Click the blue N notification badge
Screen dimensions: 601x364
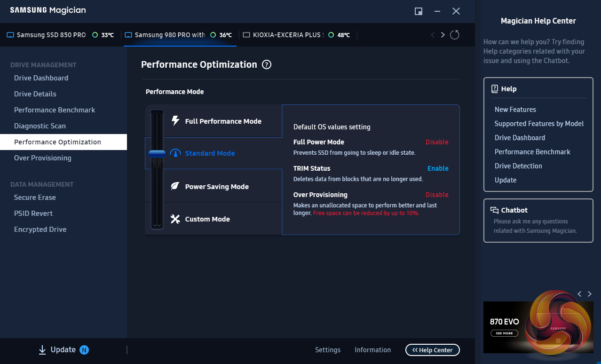[84, 349]
